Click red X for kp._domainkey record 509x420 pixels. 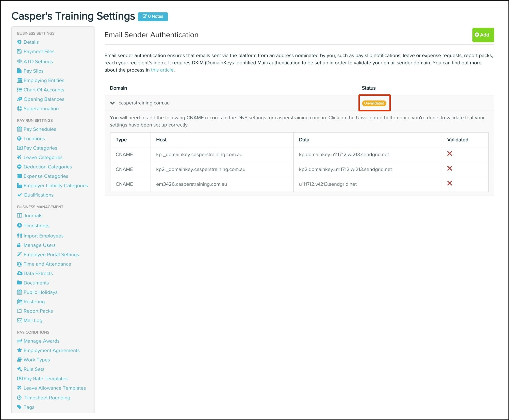449,154
